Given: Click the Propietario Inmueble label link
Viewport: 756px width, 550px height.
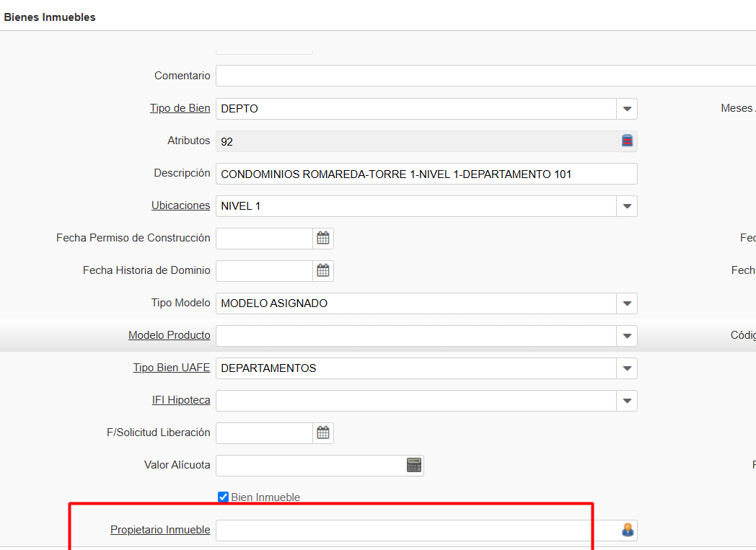Looking at the screenshot, I should click(x=160, y=530).
